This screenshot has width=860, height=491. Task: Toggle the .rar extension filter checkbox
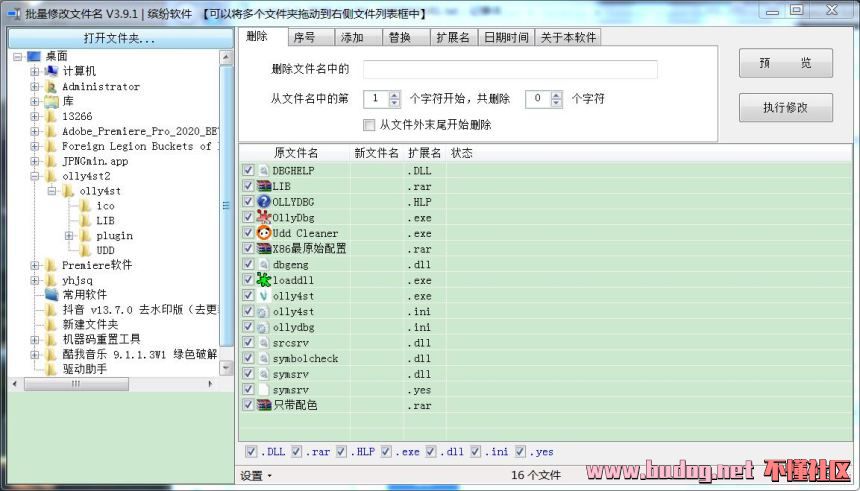click(x=296, y=452)
